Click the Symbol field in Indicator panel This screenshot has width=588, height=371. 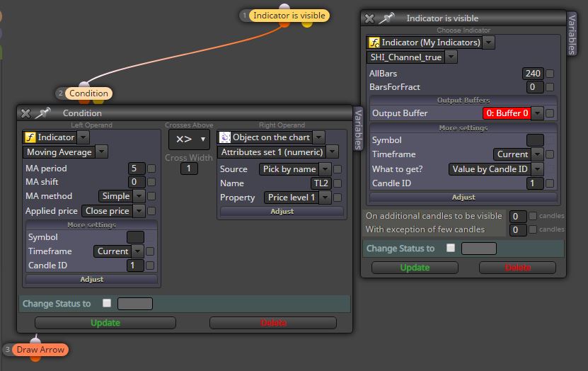pyautogui.click(x=535, y=140)
